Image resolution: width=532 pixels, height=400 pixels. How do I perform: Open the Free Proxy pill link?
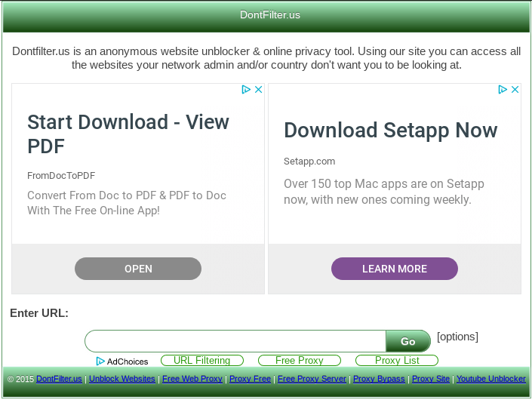pos(300,360)
